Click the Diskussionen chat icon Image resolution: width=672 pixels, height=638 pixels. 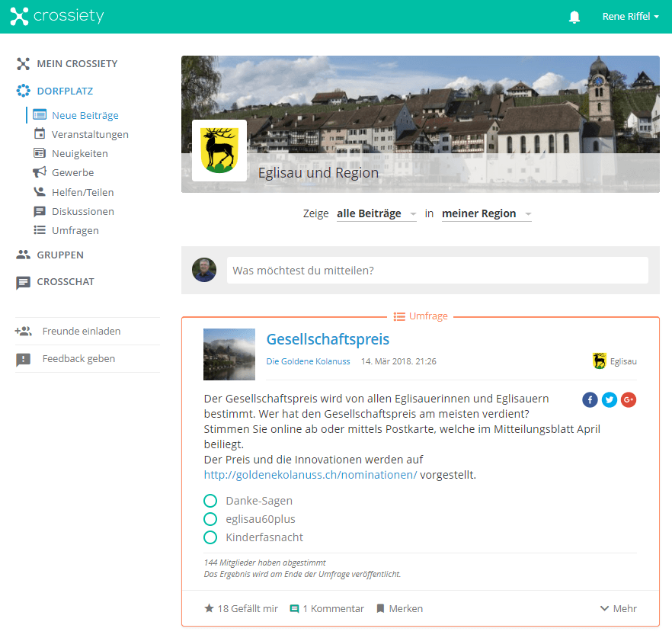coord(40,211)
